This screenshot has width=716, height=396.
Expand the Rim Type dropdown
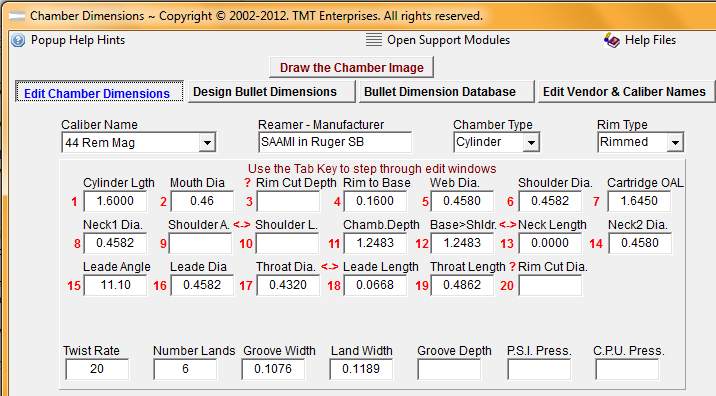[x=675, y=143]
